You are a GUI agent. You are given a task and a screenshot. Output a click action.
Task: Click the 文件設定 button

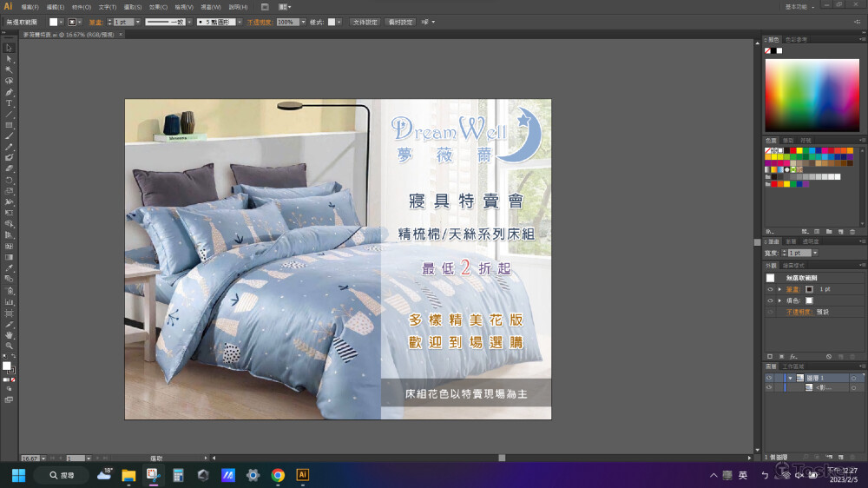point(367,22)
